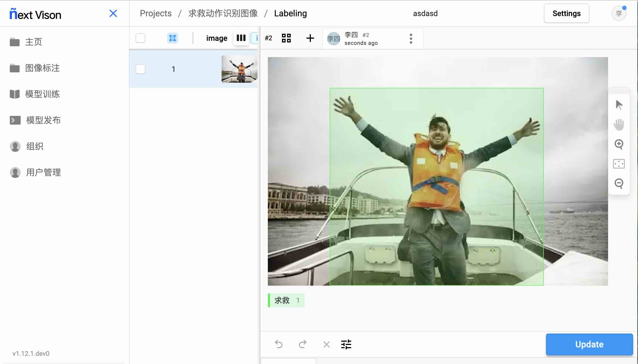
Task: Click the add annotation plus icon
Action: pyautogui.click(x=310, y=38)
